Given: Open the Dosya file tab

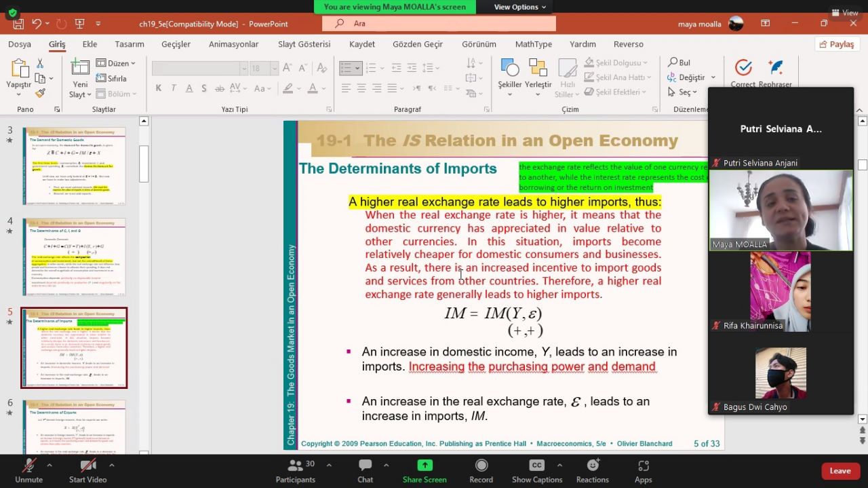Looking at the screenshot, I should (x=20, y=44).
